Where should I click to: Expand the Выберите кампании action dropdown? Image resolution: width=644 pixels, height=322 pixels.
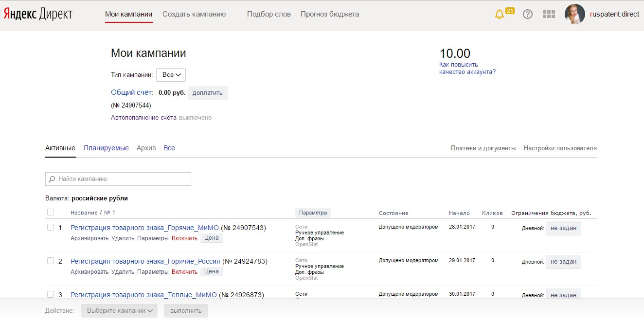119,311
